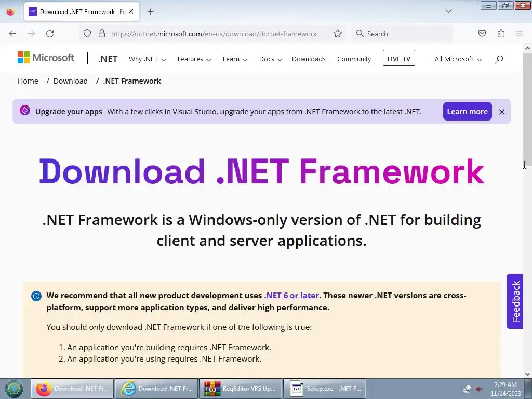Click the Download .NET Framework heading
The image size is (532, 399).
pyautogui.click(x=262, y=171)
